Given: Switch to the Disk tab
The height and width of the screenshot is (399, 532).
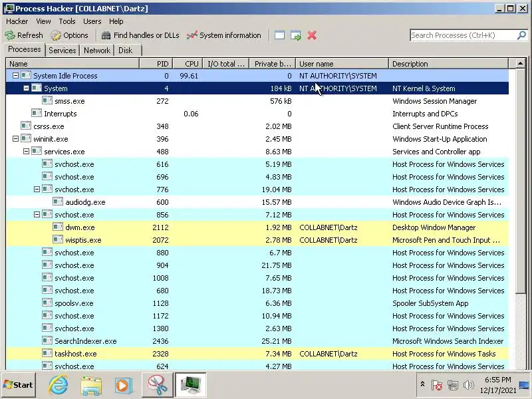Looking at the screenshot, I should point(125,51).
